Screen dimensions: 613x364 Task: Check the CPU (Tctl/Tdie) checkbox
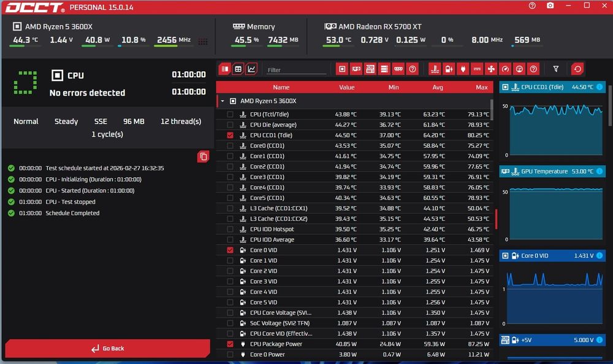(230, 115)
